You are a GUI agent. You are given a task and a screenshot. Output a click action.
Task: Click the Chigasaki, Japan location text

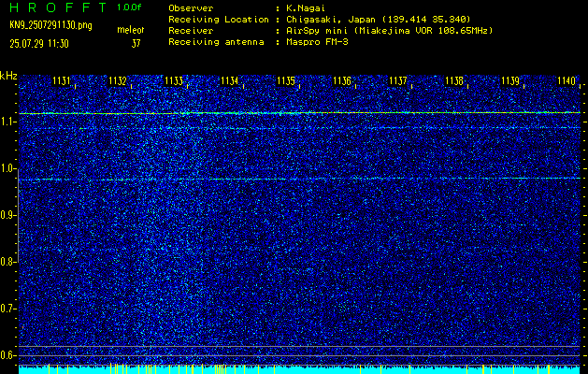tap(379, 20)
